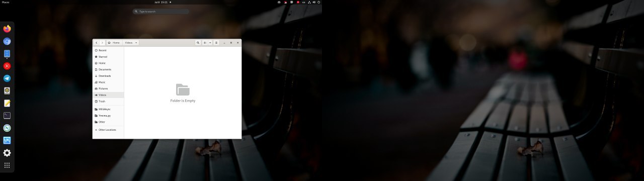Open Chromium browser in the dock

click(7, 41)
